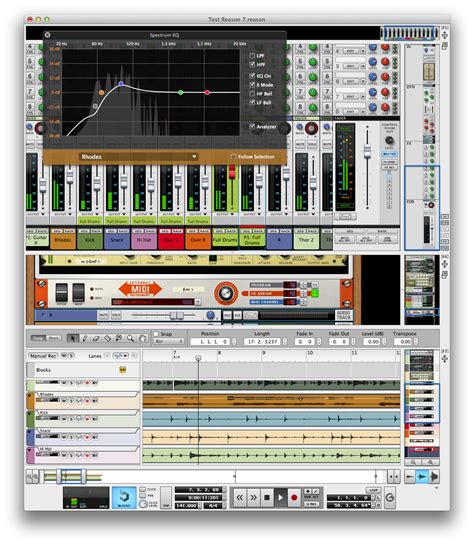Click the Record button in transport
474x544 pixels.
294,498
